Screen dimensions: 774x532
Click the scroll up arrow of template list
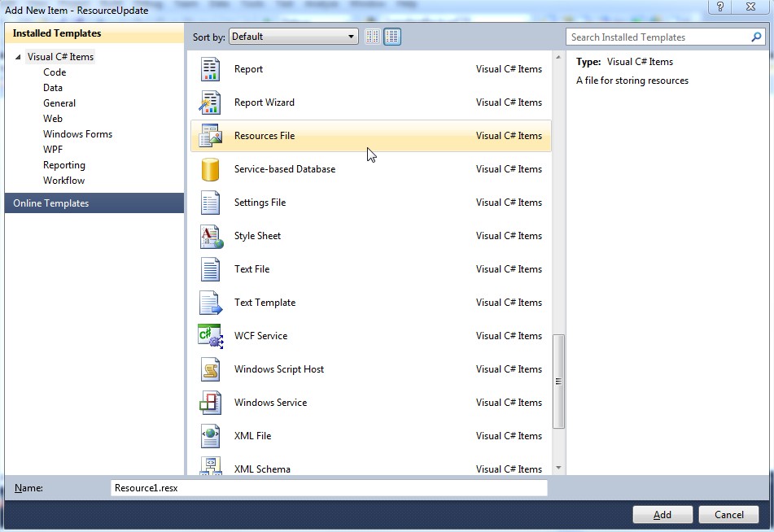tap(558, 57)
